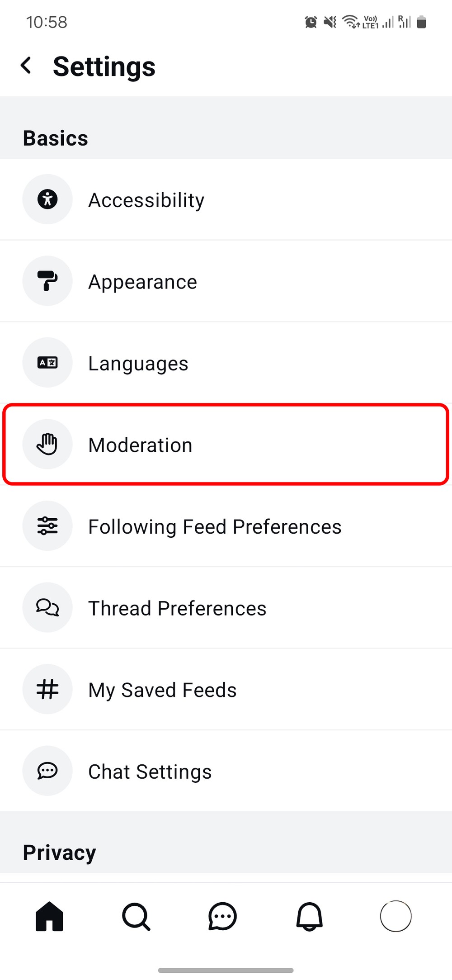Tap the Moderation hand icon
This screenshot has height=980, width=452.
coord(47,444)
